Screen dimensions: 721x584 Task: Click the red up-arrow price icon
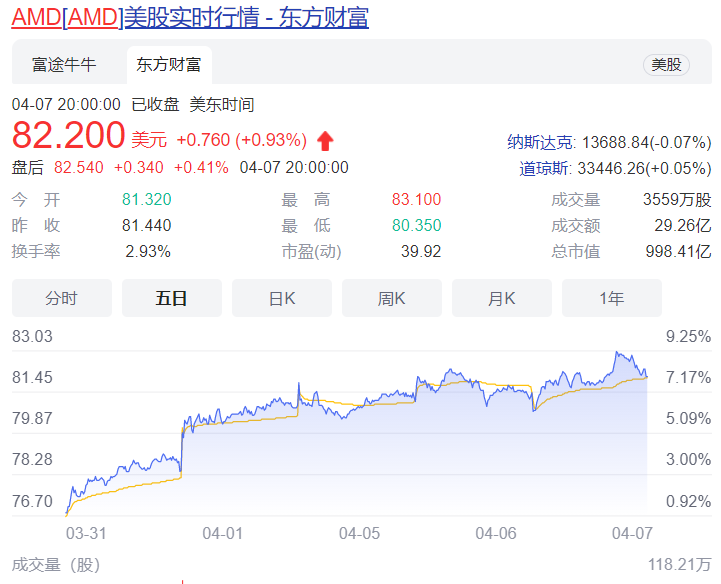[325, 141]
